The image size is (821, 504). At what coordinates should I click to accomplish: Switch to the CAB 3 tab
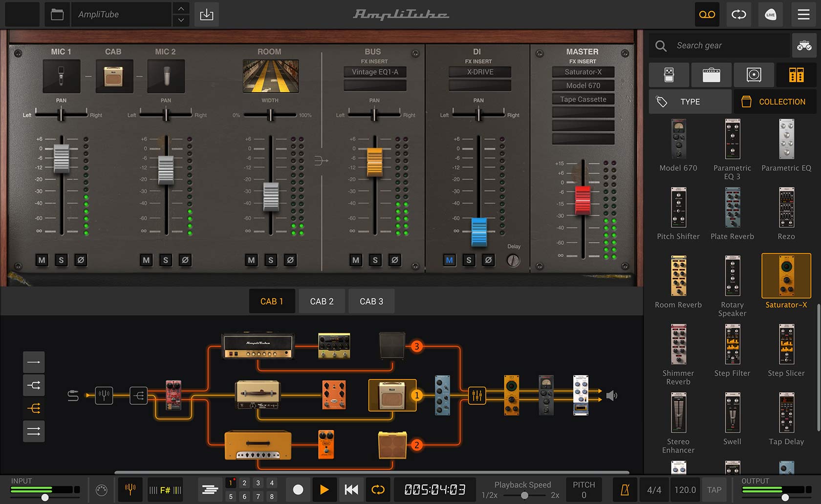point(371,301)
